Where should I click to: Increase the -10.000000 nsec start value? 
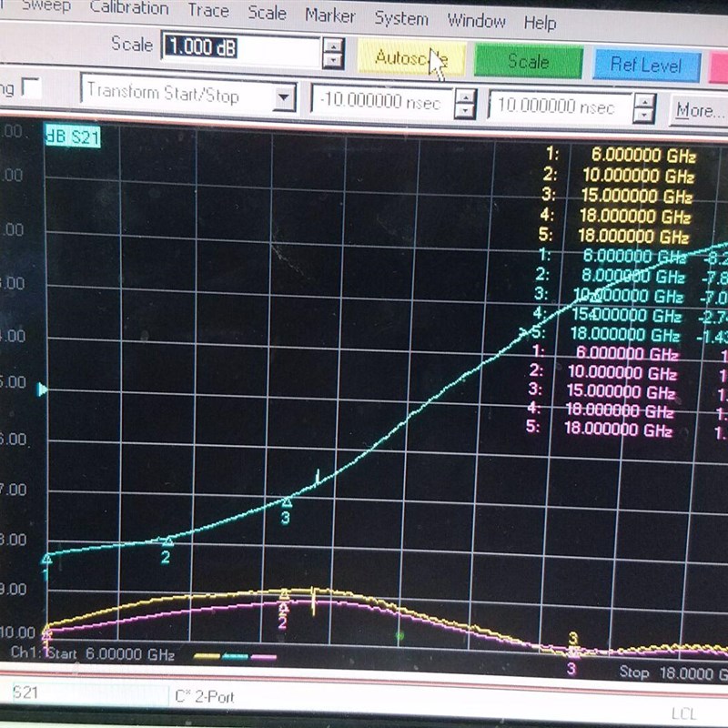pyautogui.click(x=465, y=96)
